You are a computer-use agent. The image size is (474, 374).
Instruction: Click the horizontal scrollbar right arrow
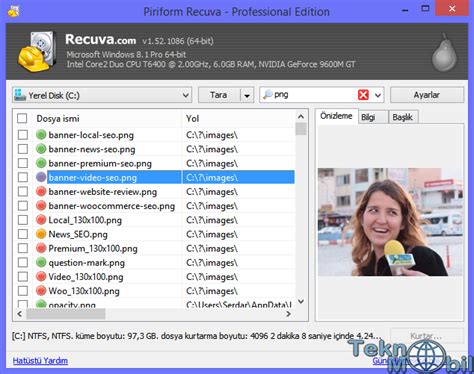pos(288,314)
